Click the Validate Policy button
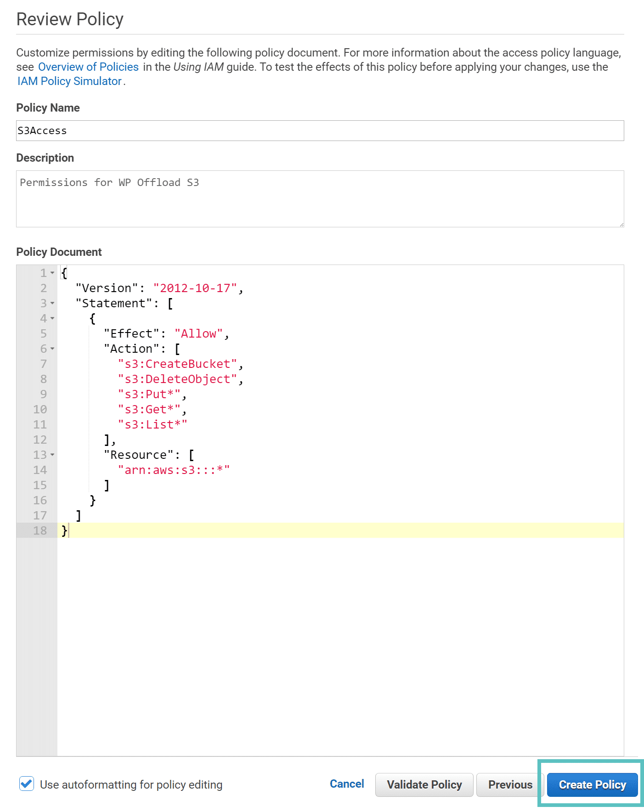The height and width of the screenshot is (812, 644). coord(424,784)
